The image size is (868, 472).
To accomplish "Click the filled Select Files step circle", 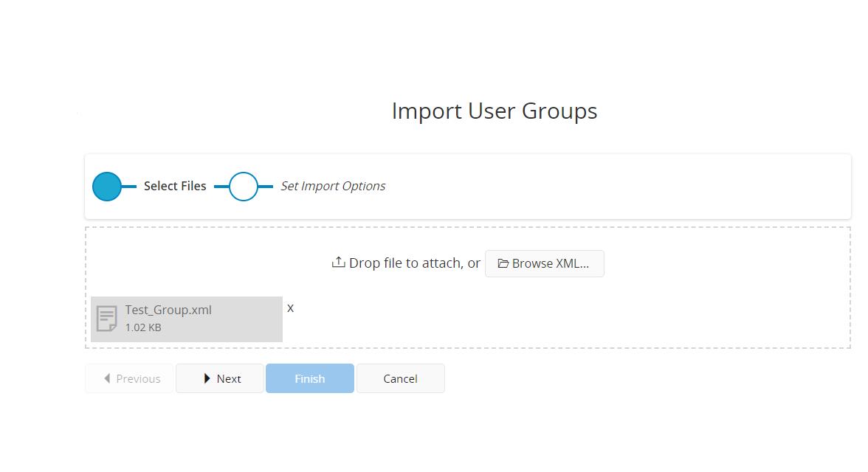I will 107,187.
